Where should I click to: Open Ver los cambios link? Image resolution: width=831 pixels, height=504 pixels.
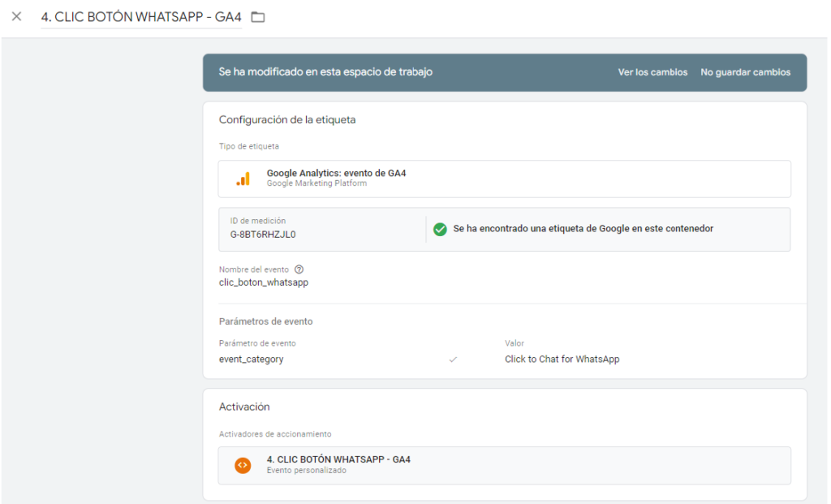coord(652,72)
